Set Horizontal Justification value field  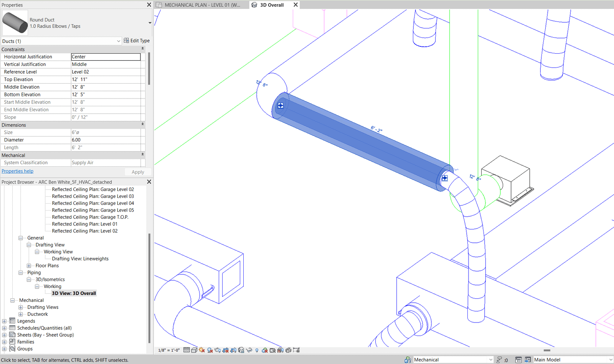tap(106, 56)
